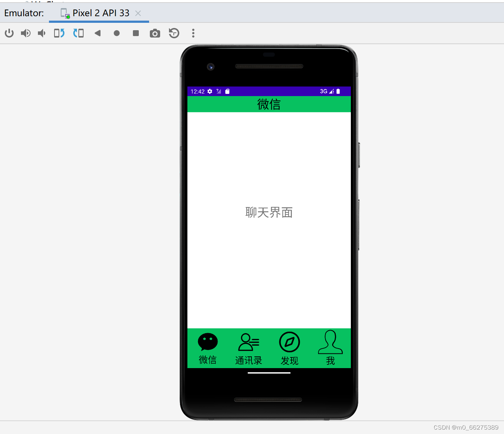Select the 发现 label in bottom bar
Image resolution: width=504 pixels, height=434 pixels.
pyautogui.click(x=290, y=361)
